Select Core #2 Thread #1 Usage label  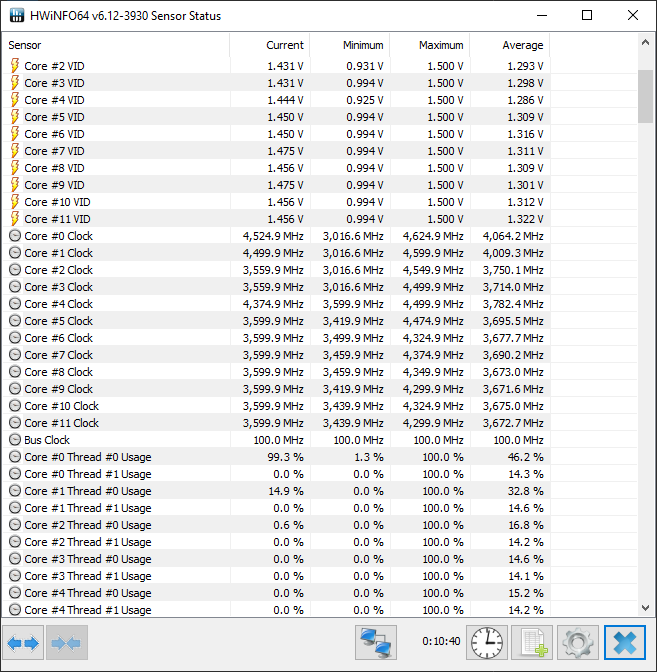point(88,542)
